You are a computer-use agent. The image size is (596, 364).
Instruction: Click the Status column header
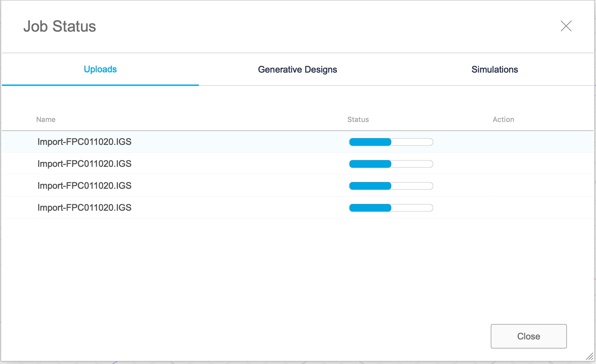pos(358,119)
